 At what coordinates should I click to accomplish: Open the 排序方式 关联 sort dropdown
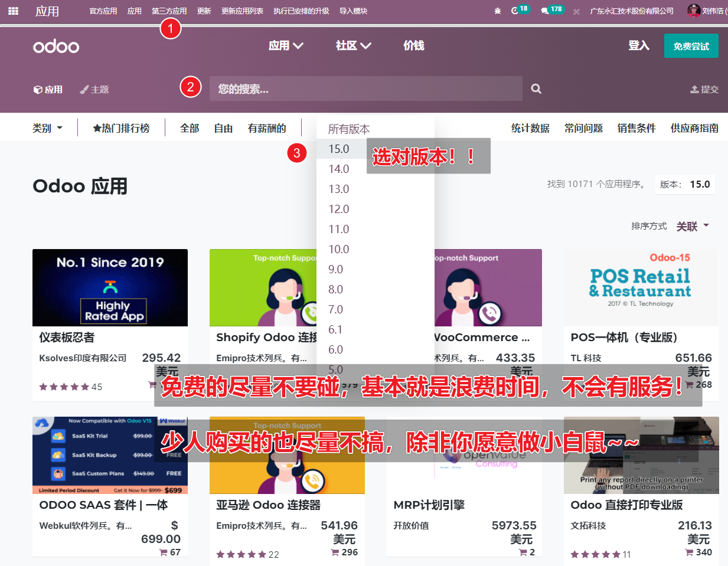(x=693, y=226)
